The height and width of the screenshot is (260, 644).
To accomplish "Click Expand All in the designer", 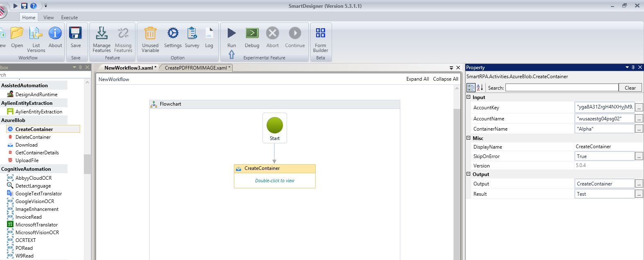I will [x=417, y=79].
